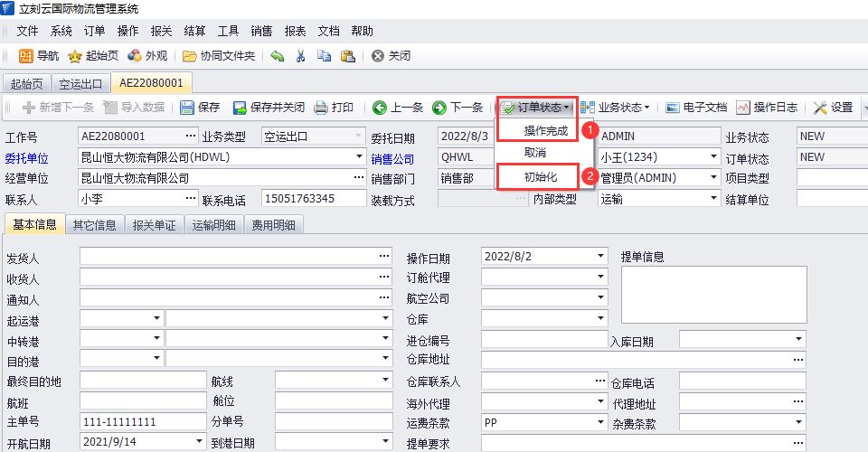Select 初始化 in the dropdown menu
The height and width of the screenshot is (452, 868).
tap(541, 176)
